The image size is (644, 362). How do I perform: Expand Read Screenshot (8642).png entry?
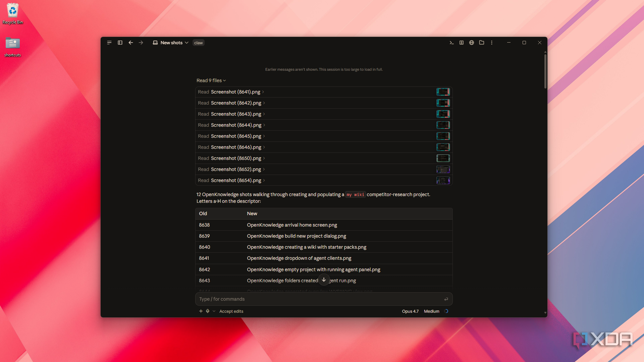point(231,103)
